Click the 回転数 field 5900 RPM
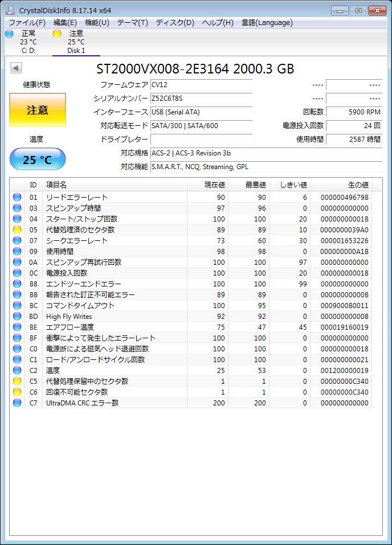 click(x=354, y=112)
